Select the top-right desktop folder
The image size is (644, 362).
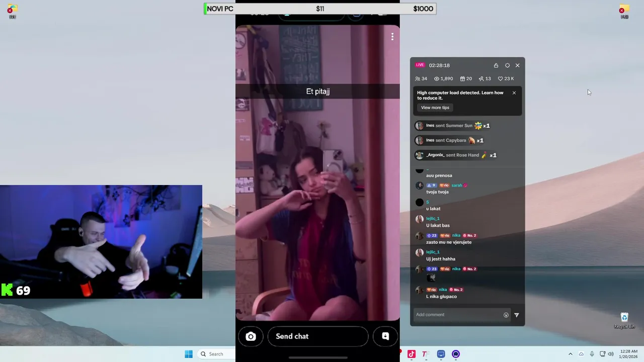[x=624, y=12]
